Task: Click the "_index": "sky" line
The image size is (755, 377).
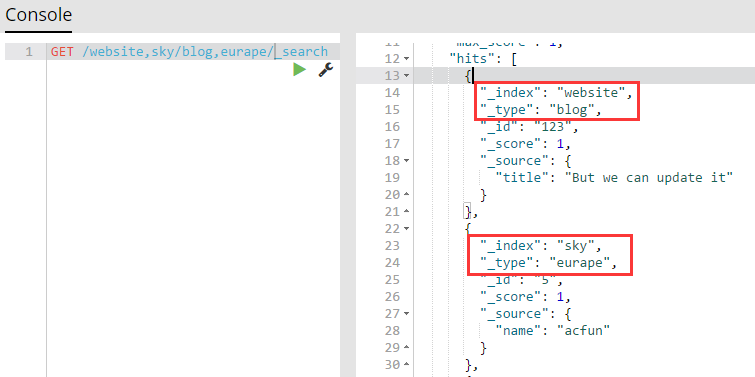Action: tap(541, 246)
